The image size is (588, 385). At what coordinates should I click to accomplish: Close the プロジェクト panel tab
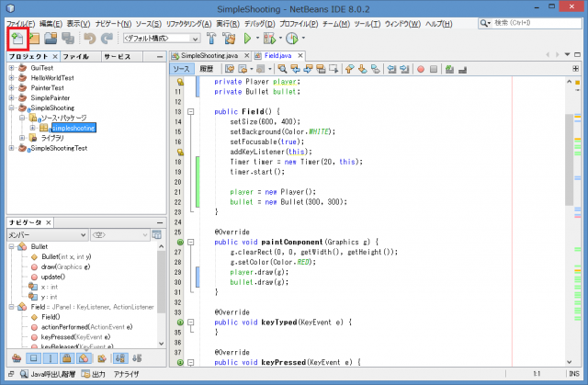[55, 56]
